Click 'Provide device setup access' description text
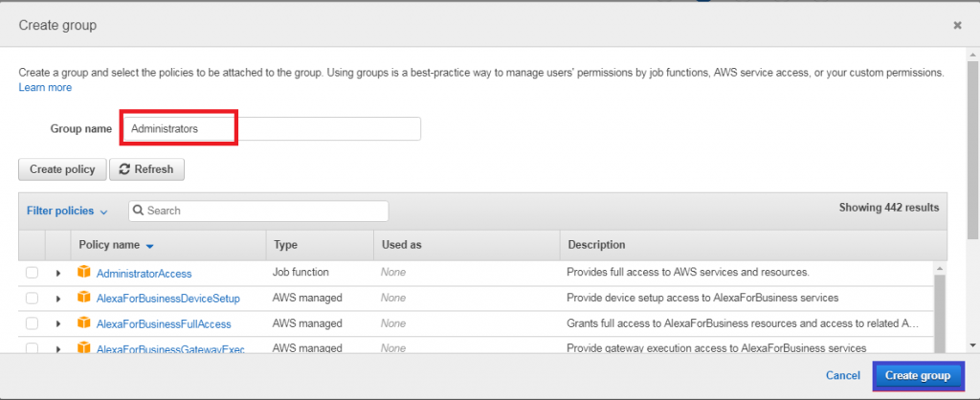980x400 pixels. click(x=702, y=299)
